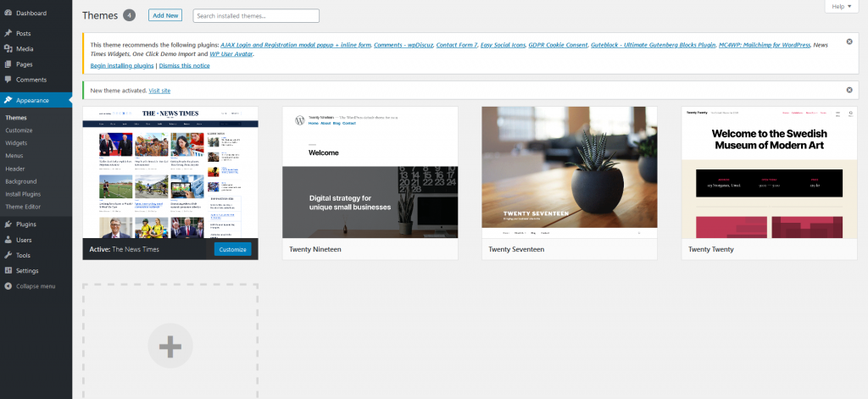This screenshot has width=868, height=399.
Task: Open the WP User Avatar plugin link
Action: [x=231, y=54]
